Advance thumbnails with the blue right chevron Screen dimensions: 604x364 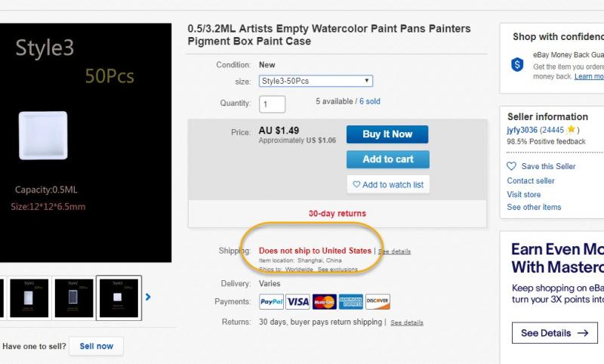[148, 297]
